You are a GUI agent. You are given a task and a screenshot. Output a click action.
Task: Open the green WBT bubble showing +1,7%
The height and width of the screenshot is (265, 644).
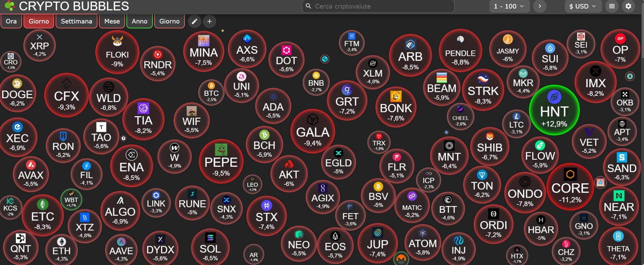tap(71, 200)
